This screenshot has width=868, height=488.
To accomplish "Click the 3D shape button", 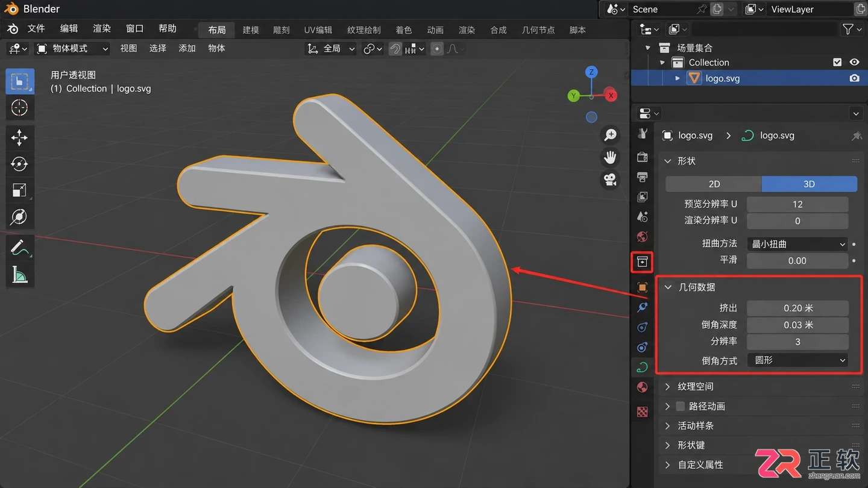I will [x=810, y=184].
